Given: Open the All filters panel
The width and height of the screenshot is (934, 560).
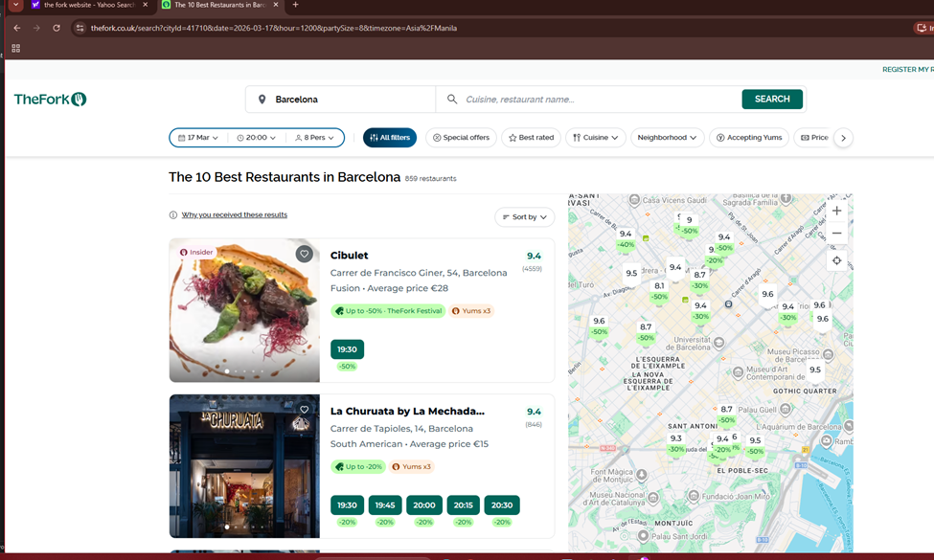Looking at the screenshot, I should click(390, 138).
